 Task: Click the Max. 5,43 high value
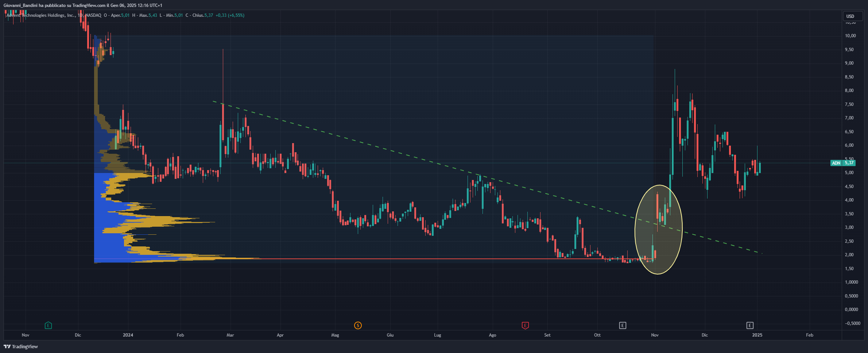(x=148, y=15)
